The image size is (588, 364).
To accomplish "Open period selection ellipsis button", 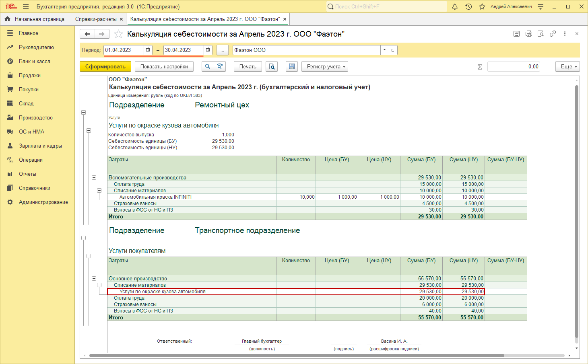I will 222,50.
